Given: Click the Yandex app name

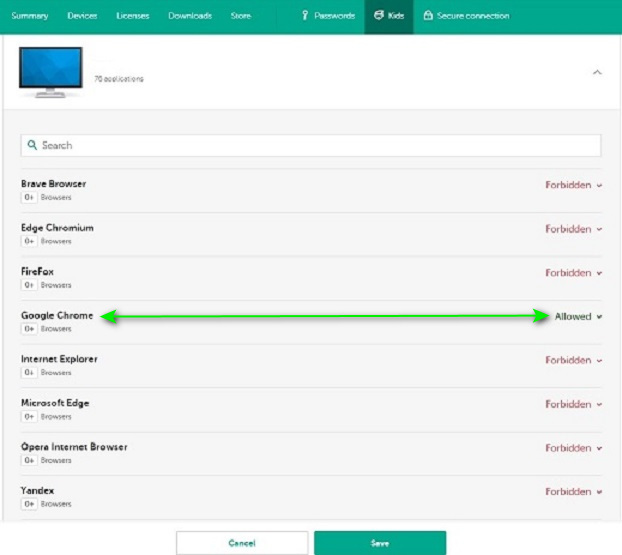Looking at the screenshot, I should coord(37,491).
